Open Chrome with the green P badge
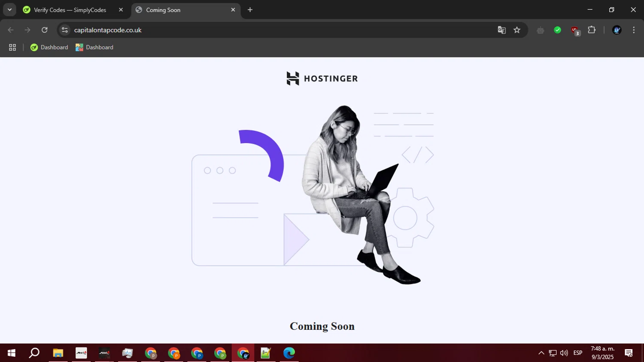Image resolution: width=644 pixels, height=362 pixels. point(220,353)
